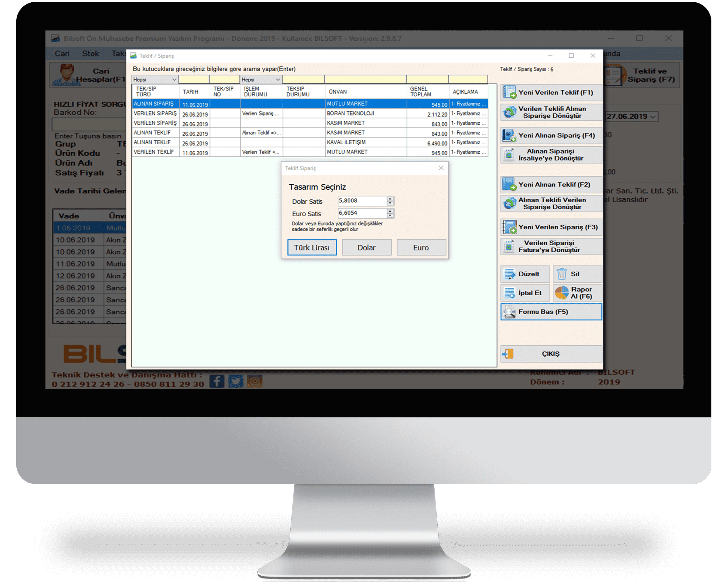
Task: Select KASIM MARKET ALINAN TEKLİF row
Action: [310, 133]
